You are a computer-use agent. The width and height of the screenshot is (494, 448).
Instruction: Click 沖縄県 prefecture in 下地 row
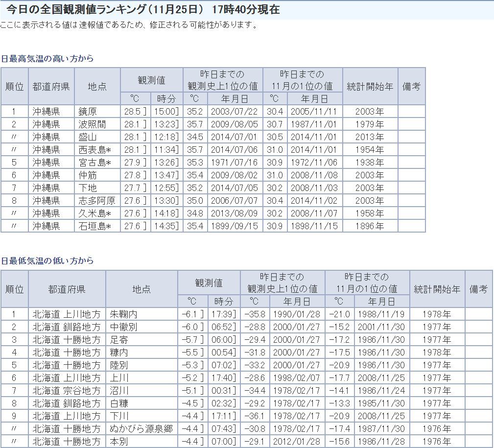coord(47,188)
